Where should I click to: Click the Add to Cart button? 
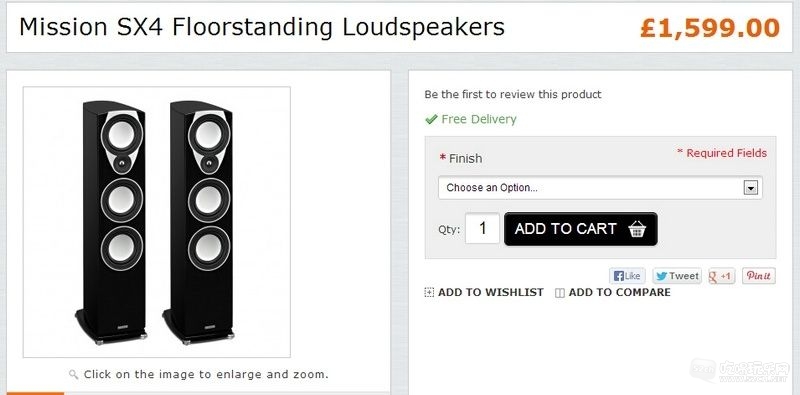click(581, 229)
